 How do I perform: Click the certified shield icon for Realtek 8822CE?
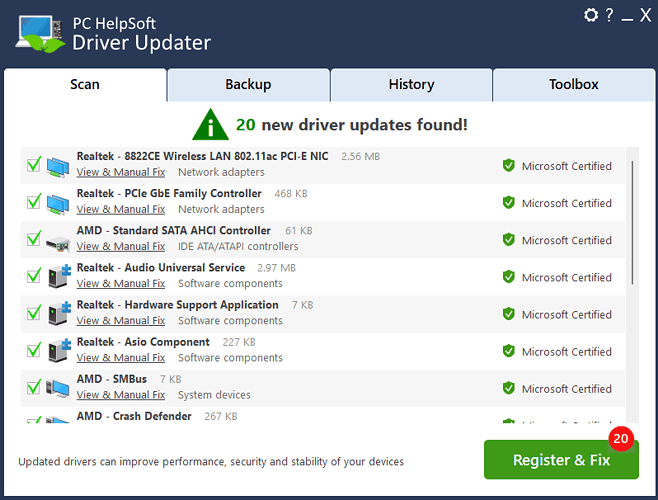tap(509, 165)
